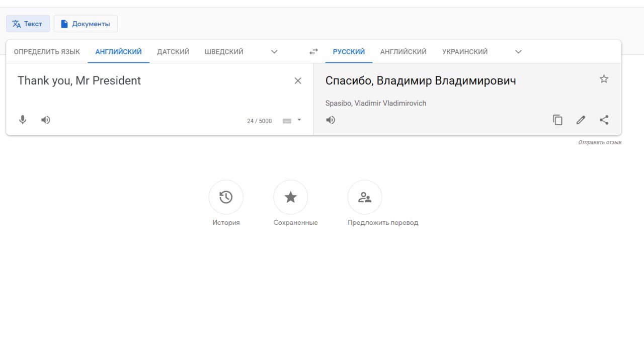Suggest an edit with pencil icon
The height and width of the screenshot is (347, 644).
point(581,120)
